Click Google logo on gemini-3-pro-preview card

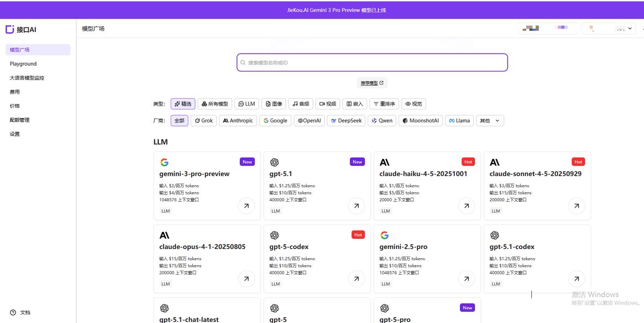pos(164,162)
